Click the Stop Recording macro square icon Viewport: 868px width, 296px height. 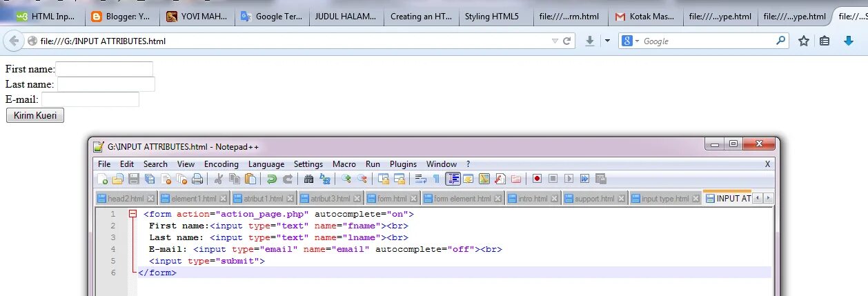[553, 179]
